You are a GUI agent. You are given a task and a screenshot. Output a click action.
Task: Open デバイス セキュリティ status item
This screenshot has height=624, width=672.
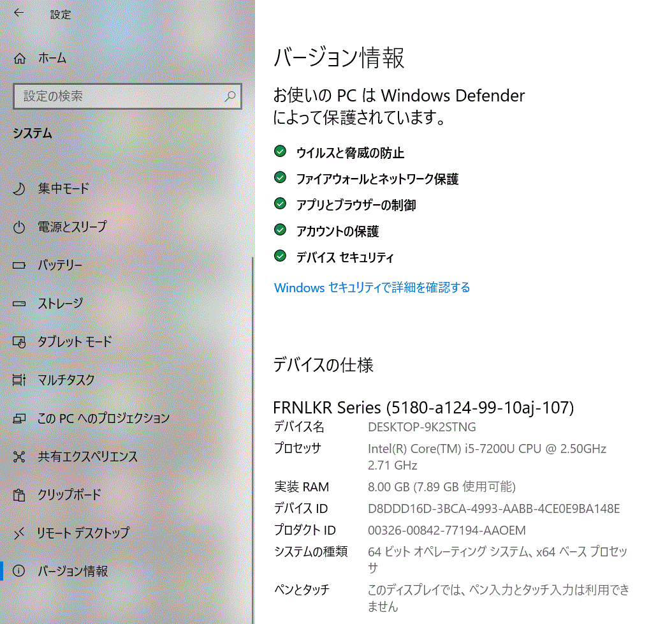tap(344, 257)
